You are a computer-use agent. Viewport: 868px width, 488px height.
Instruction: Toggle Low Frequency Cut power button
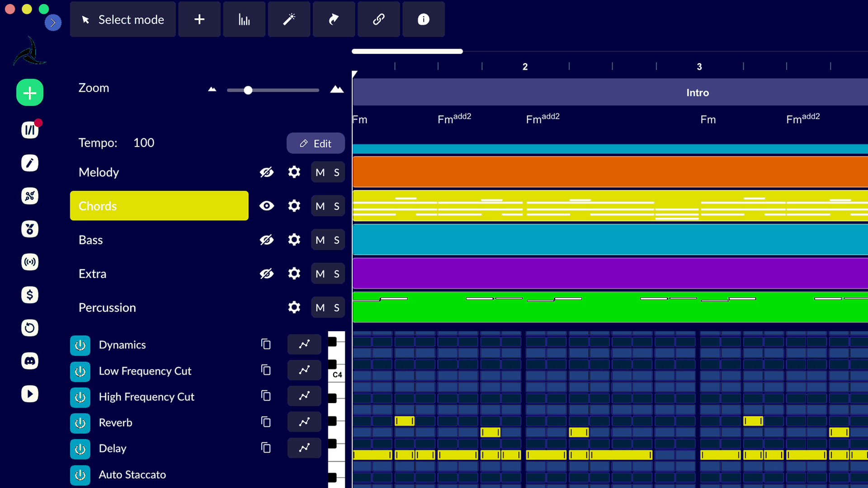pyautogui.click(x=80, y=371)
